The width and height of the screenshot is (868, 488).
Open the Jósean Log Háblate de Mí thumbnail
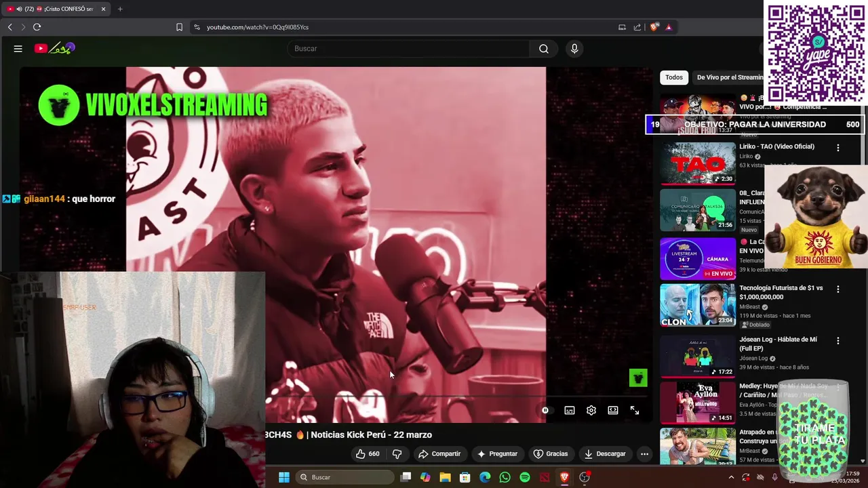698,356
